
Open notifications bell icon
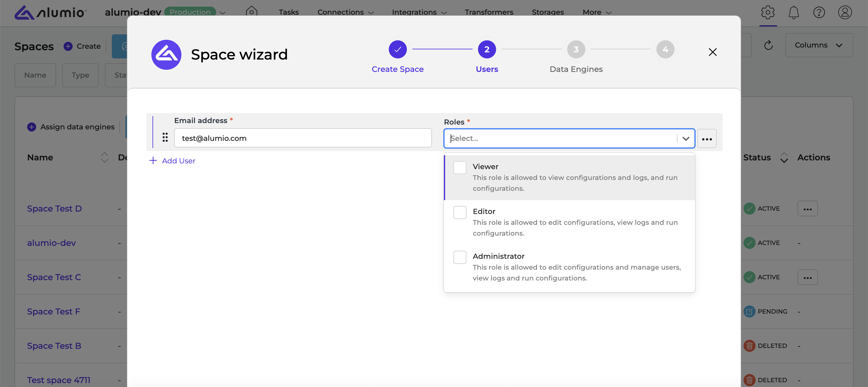coord(793,12)
